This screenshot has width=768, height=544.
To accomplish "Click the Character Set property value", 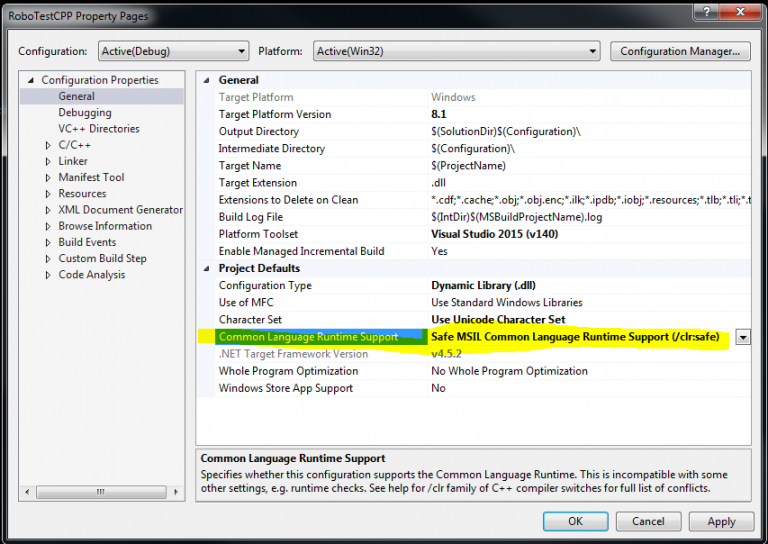I will click(498, 320).
